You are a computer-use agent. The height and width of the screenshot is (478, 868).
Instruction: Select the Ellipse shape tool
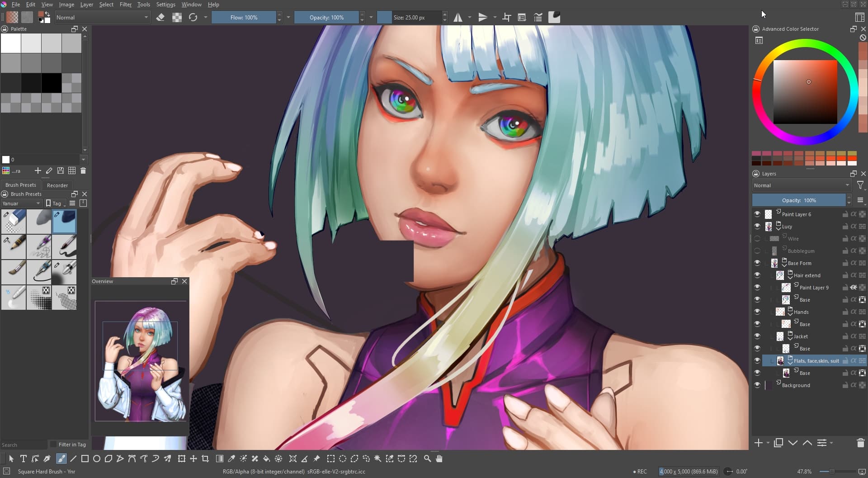[96, 459]
